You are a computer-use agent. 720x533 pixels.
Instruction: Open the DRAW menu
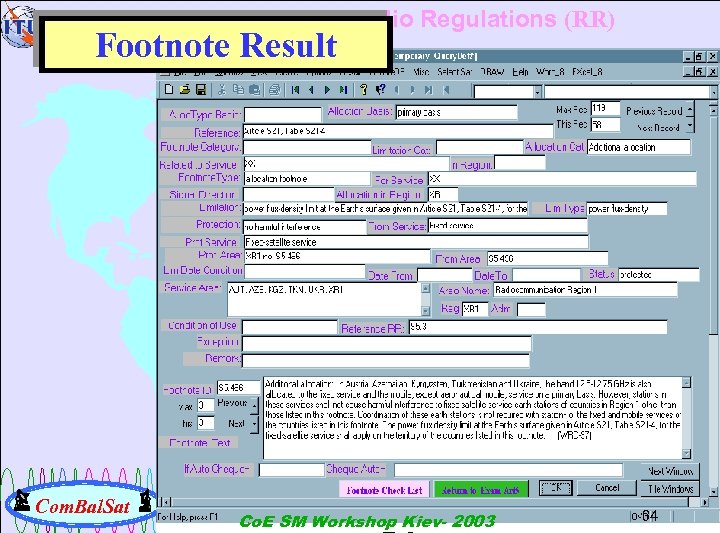[492, 72]
